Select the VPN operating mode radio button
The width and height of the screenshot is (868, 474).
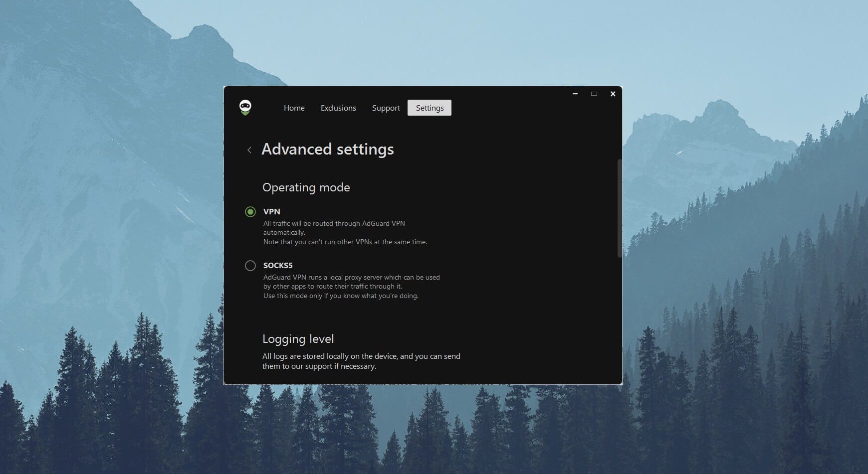[250, 212]
